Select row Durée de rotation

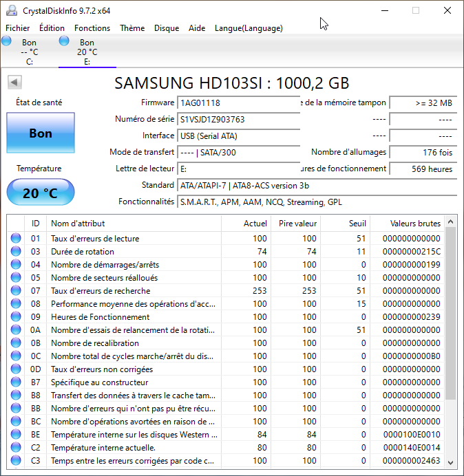(x=226, y=251)
